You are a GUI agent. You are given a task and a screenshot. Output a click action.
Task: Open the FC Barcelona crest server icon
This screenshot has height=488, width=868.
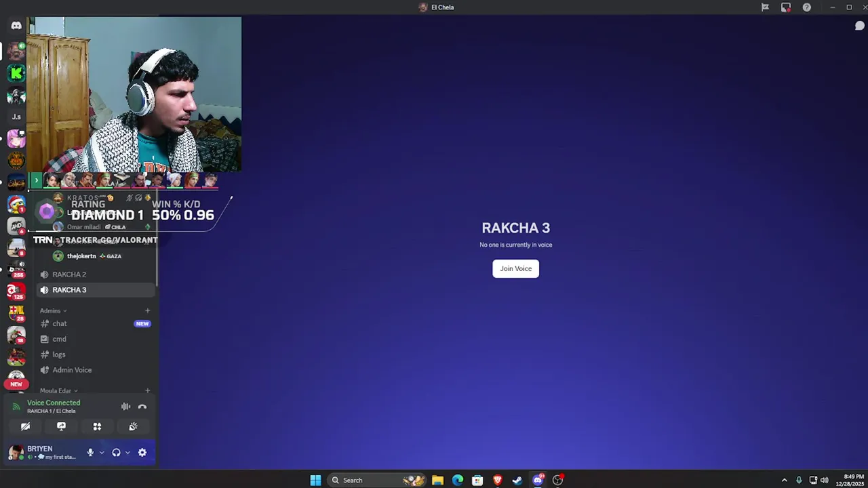point(16,312)
